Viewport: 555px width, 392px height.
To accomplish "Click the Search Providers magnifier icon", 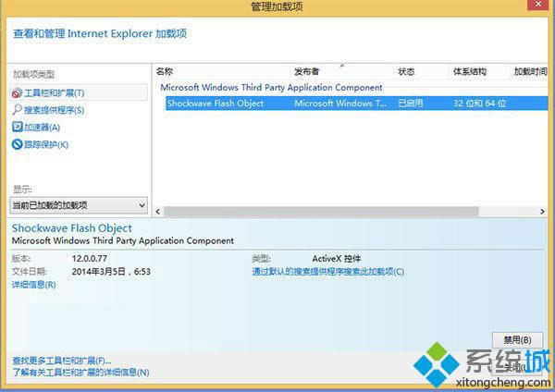I will coord(17,110).
